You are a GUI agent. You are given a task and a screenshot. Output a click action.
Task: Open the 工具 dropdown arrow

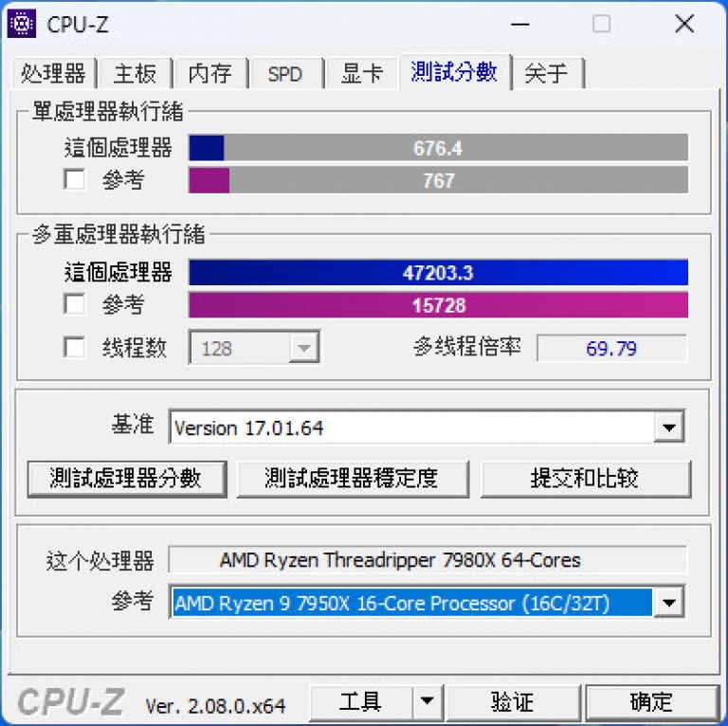pos(428,701)
